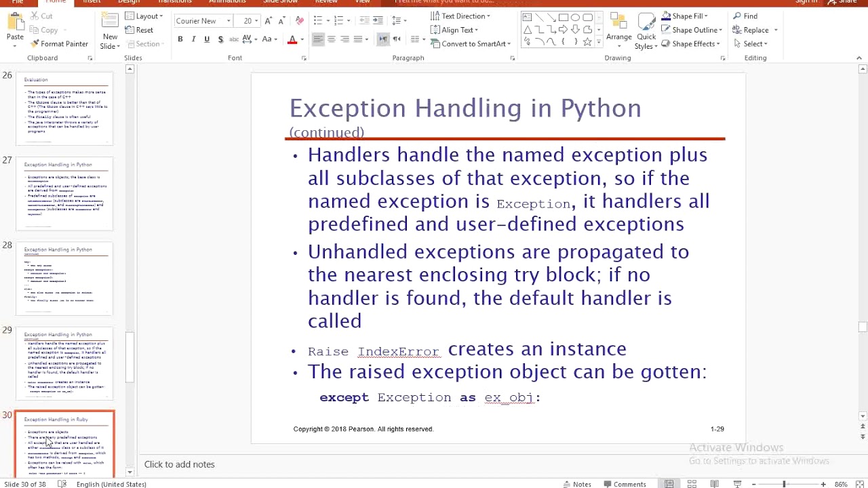Pick the right arrow shape in gallery
The height and width of the screenshot is (488, 868).
click(564, 30)
